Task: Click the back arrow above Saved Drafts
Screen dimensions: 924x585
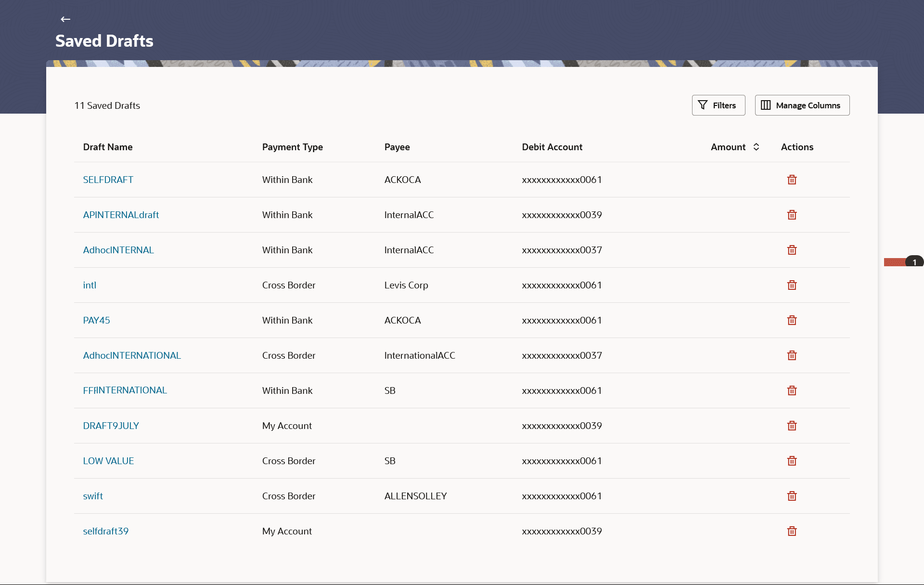Action: 65,19
